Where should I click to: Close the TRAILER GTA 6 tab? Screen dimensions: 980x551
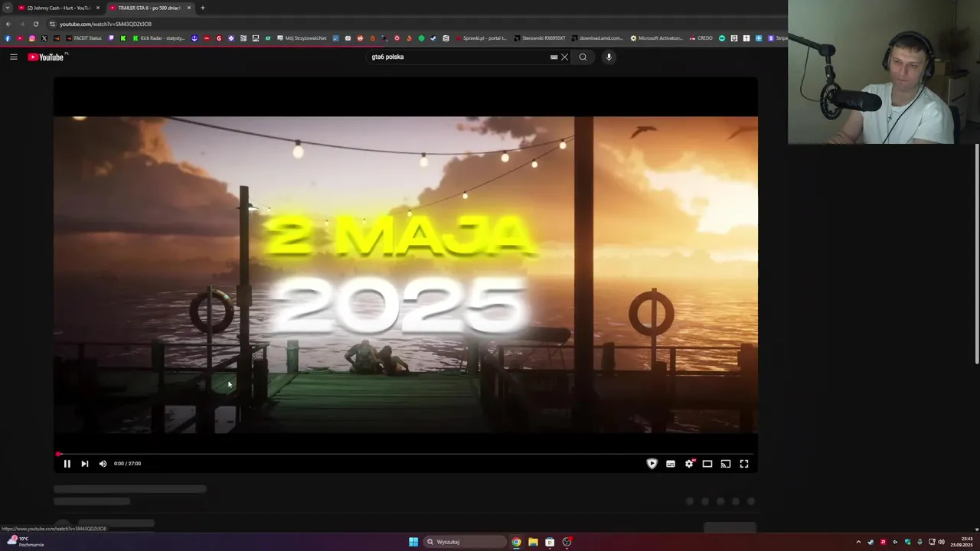pyautogui.click(x=189, y=8)
